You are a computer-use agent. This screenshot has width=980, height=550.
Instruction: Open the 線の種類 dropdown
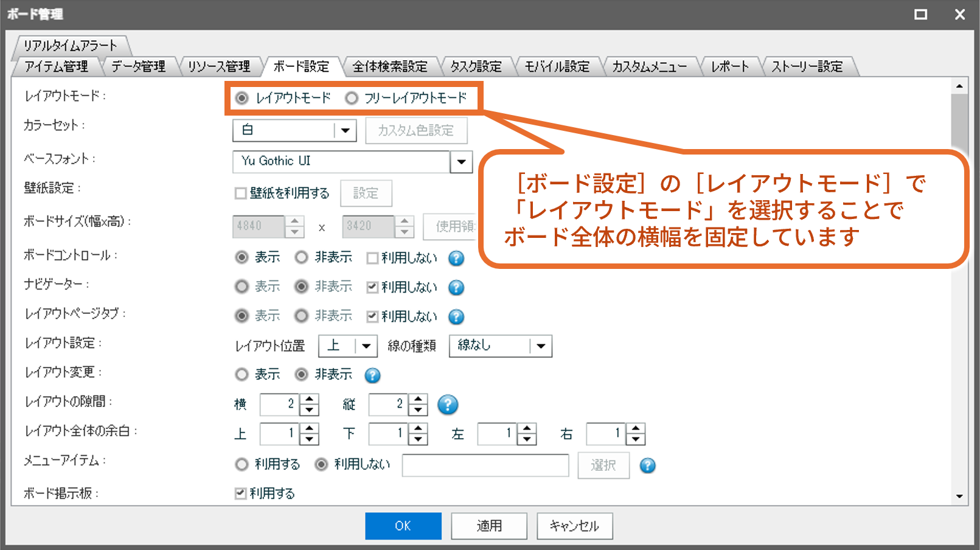[x=541, y=346]
